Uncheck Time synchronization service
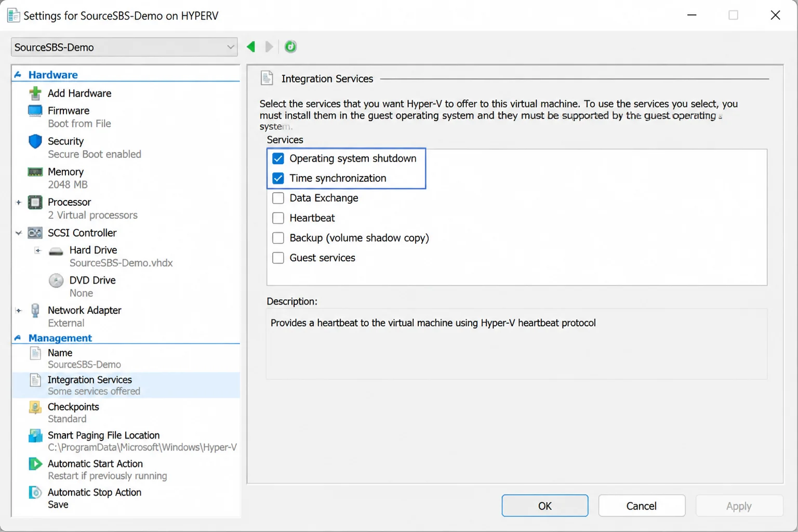This screenshot has width=798, height=532. (278, 178)
